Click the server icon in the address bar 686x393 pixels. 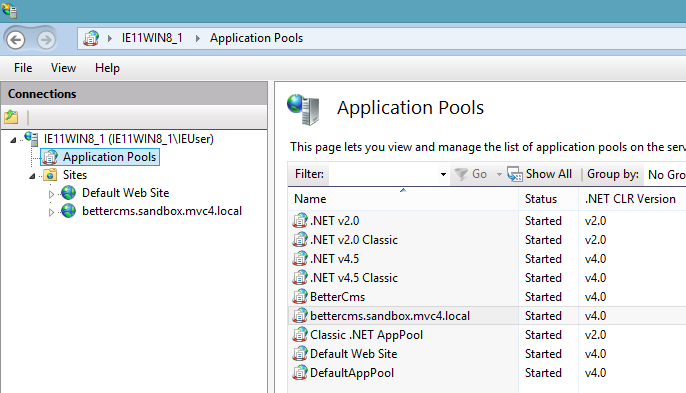tap(91, 39)
